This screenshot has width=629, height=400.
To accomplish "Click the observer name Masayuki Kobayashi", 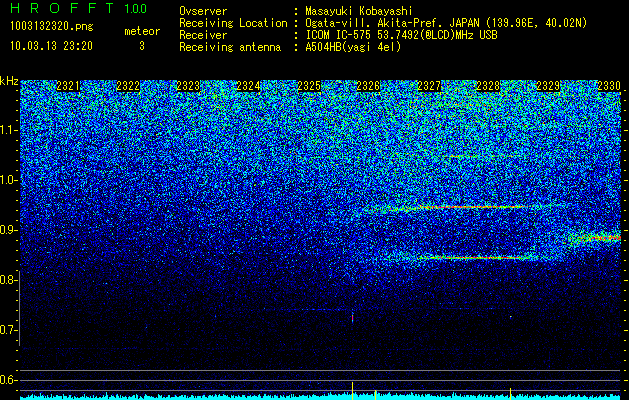I will pyautogui.click(x=359, y=11).
